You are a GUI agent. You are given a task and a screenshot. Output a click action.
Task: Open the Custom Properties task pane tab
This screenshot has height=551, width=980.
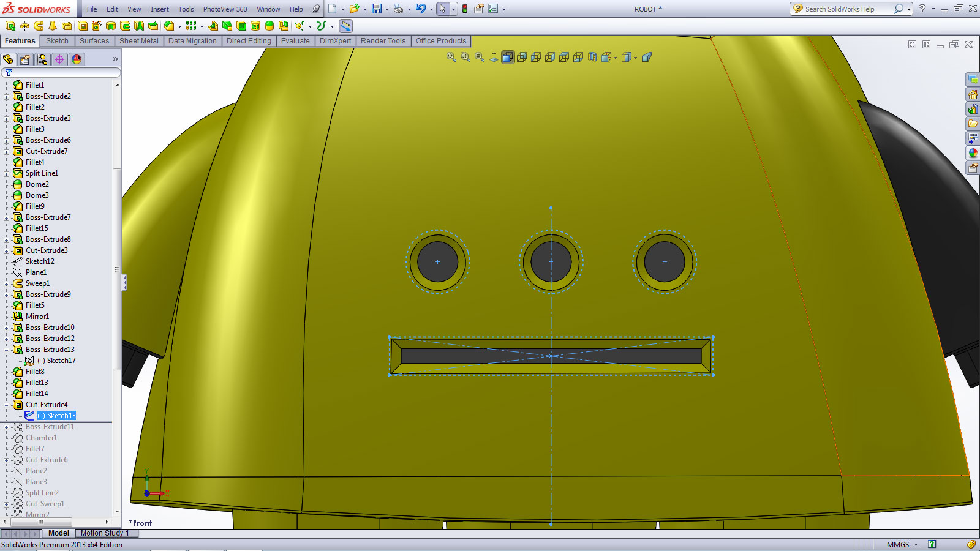(x=973, y=168)
